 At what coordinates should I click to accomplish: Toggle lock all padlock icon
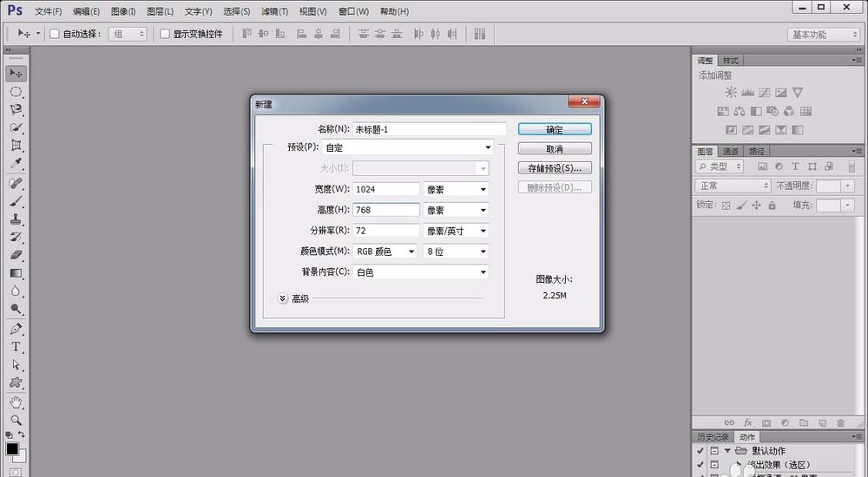[773, 206]
